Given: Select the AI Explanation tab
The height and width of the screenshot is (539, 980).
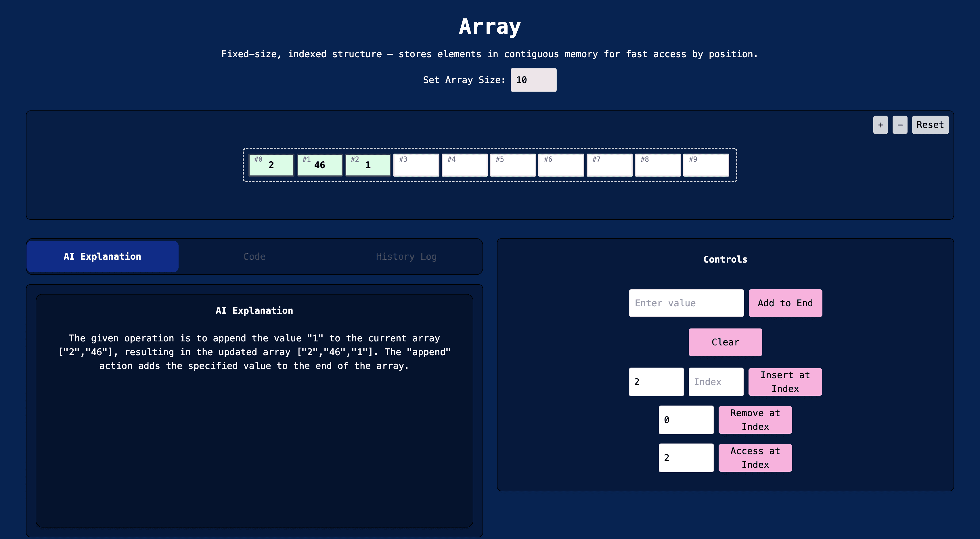Looking at the screenshot, I should click(102, 257).
